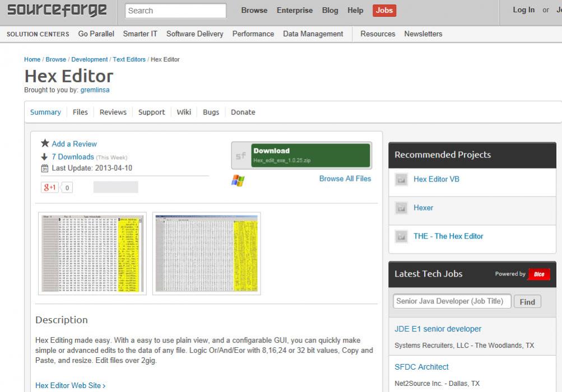Click Browse in the top navigation
The image size is (562, 392).
click(x=254, y=11)
